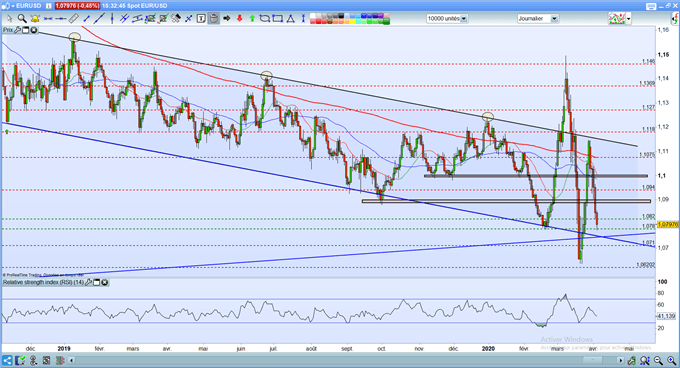The height and width of the screenshot is (368, 680).
Task: Maximize the RSI indicator panel
Action: point(97,283)
